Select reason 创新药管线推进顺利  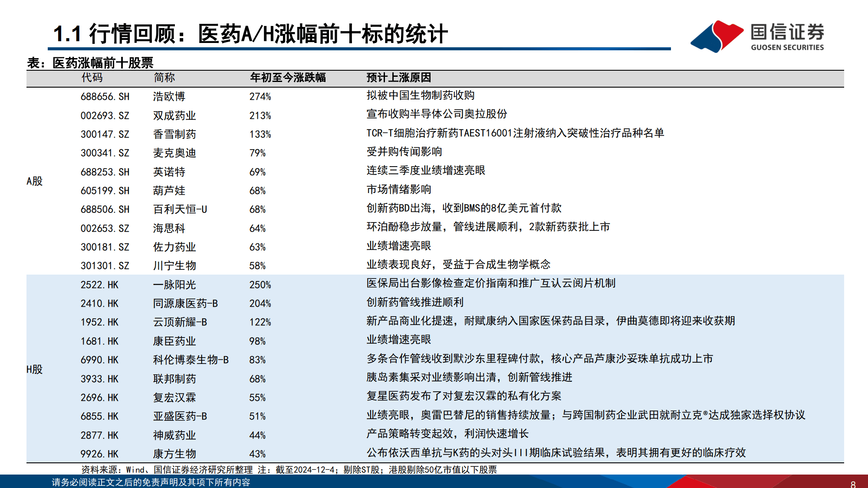pos(415,302)
